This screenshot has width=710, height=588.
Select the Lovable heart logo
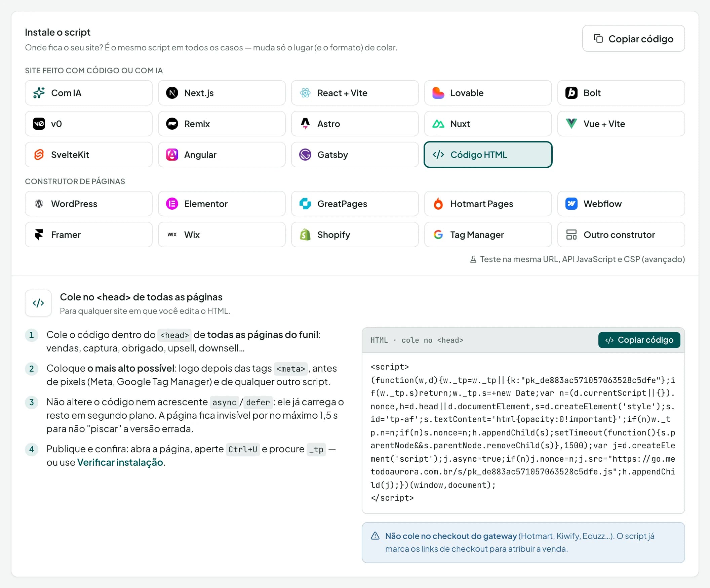click(438, 93)
